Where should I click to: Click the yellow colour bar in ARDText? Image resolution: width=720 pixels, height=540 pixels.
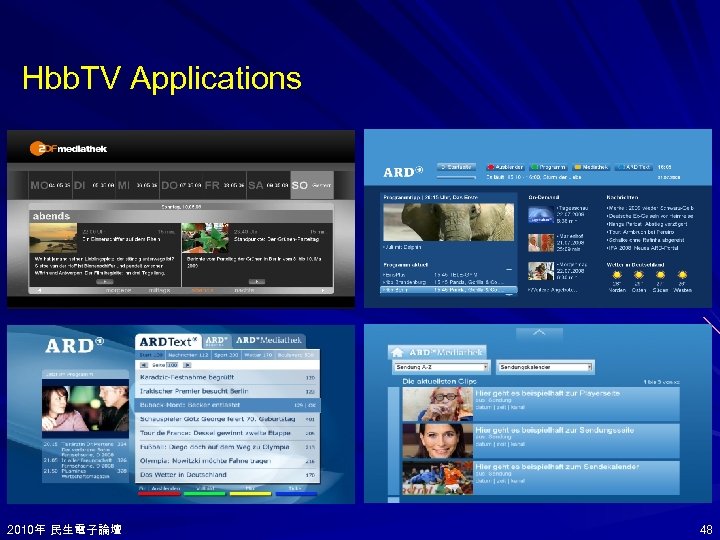click(250, 494)
